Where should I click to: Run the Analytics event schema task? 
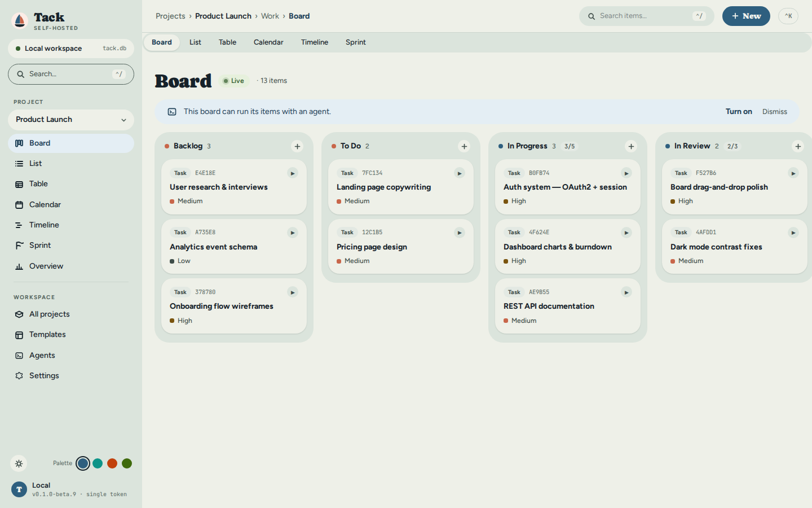pos(293,233)
